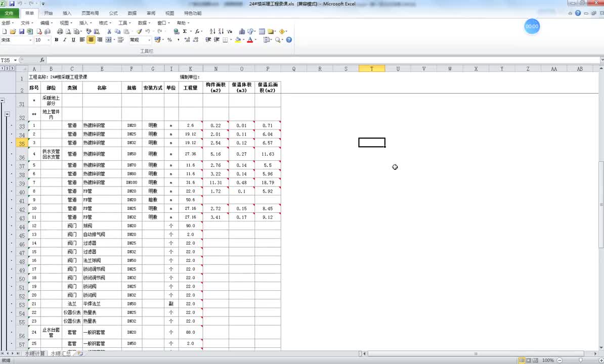
Task: Toggle Bold formatting
Action: coord(57,40)
